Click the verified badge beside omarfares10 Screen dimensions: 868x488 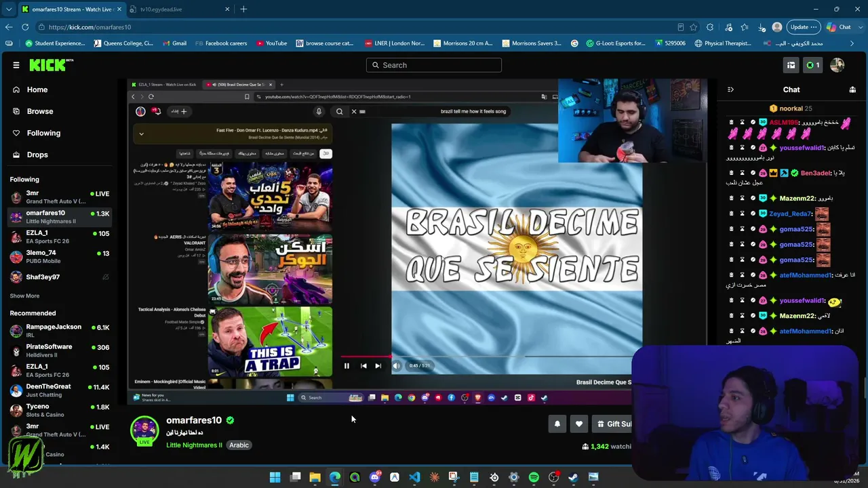coord(231,420)
